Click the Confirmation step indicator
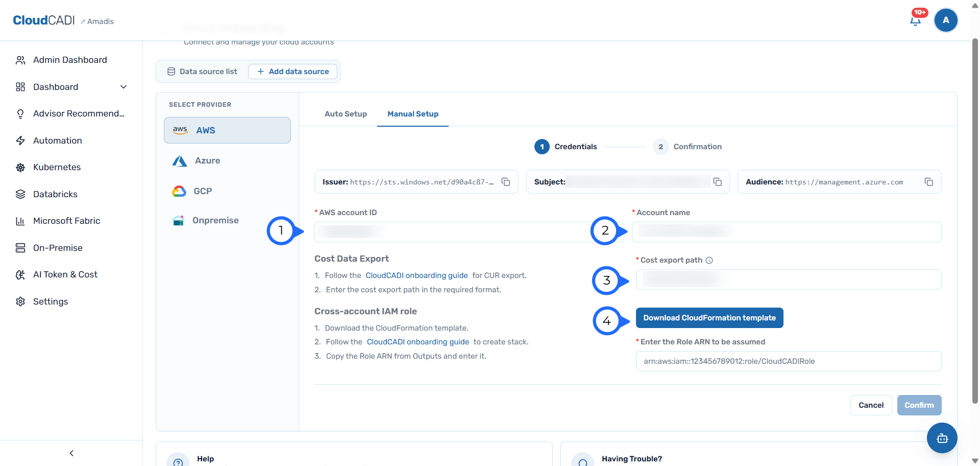The width and height of the screenshot is (980, 466). point(688,147)
